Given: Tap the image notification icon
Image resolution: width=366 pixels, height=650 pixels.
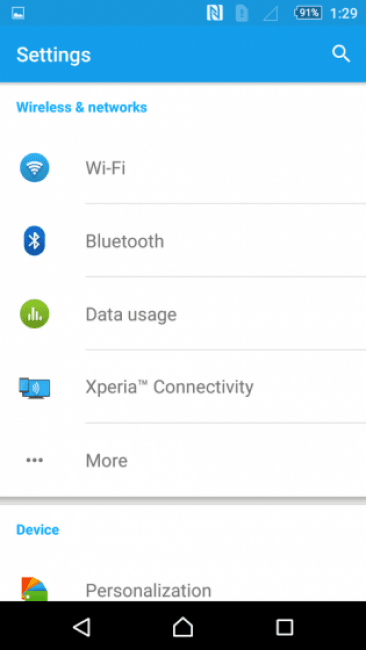Looking at the screenshot, I should coord(18,13).
